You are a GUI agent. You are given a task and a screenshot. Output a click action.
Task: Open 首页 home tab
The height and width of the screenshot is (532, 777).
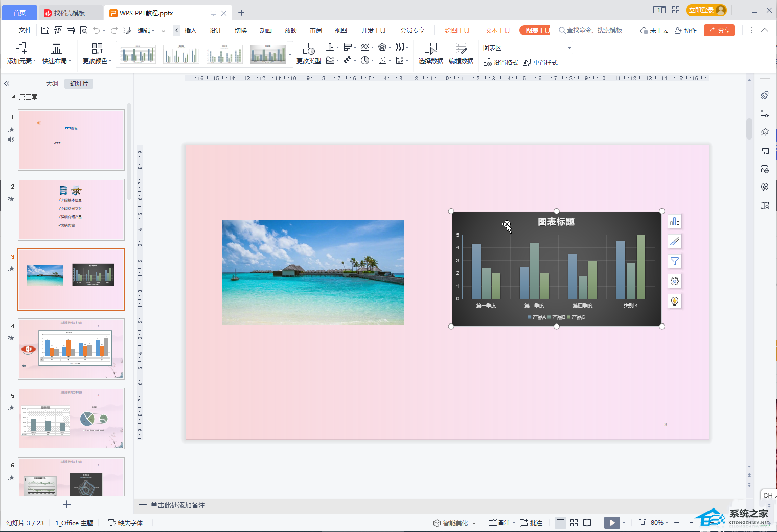click(19, 13)
